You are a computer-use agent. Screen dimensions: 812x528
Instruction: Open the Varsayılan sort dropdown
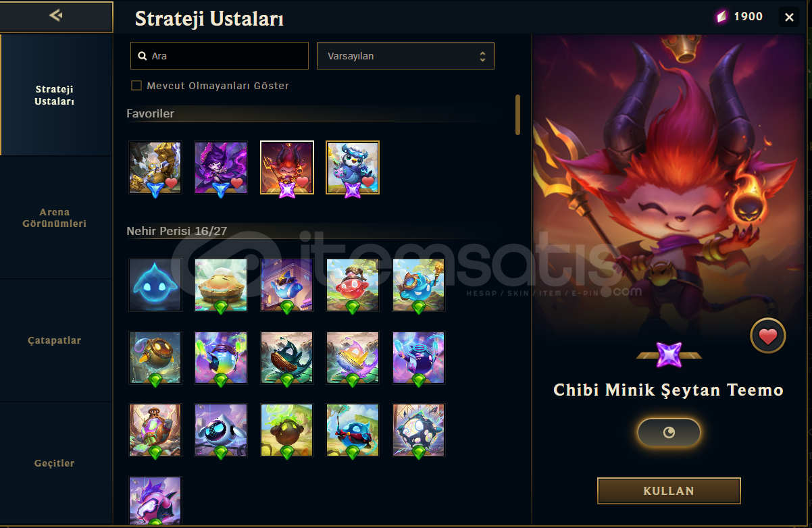coord(405,56)
